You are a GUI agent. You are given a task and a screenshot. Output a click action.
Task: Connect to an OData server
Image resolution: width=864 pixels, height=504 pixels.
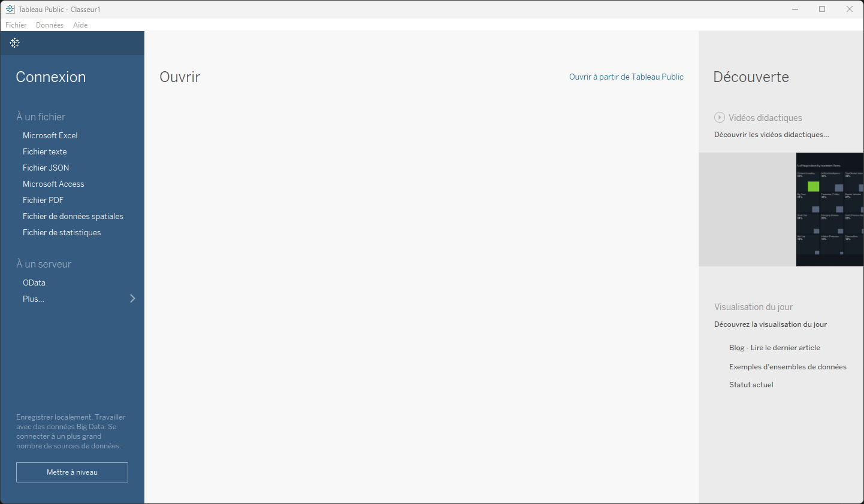(34, 283)
